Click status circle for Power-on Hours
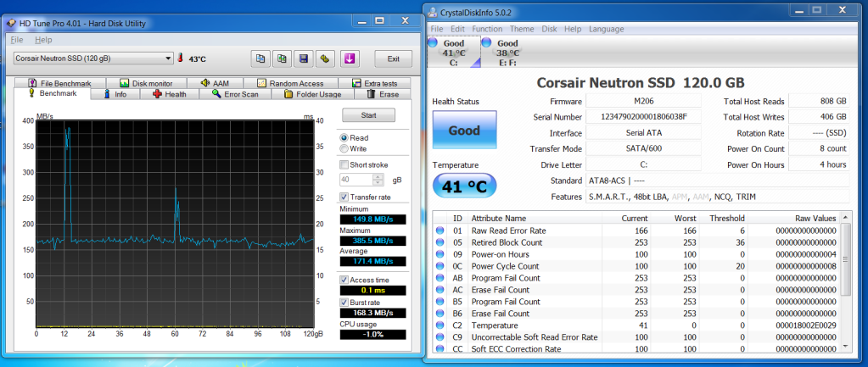 440,254
